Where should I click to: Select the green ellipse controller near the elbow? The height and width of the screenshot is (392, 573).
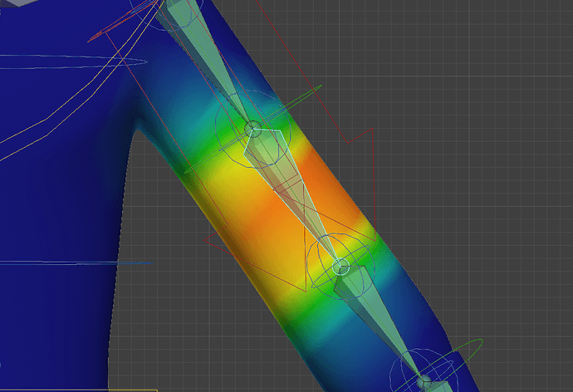tap(254, 129)
